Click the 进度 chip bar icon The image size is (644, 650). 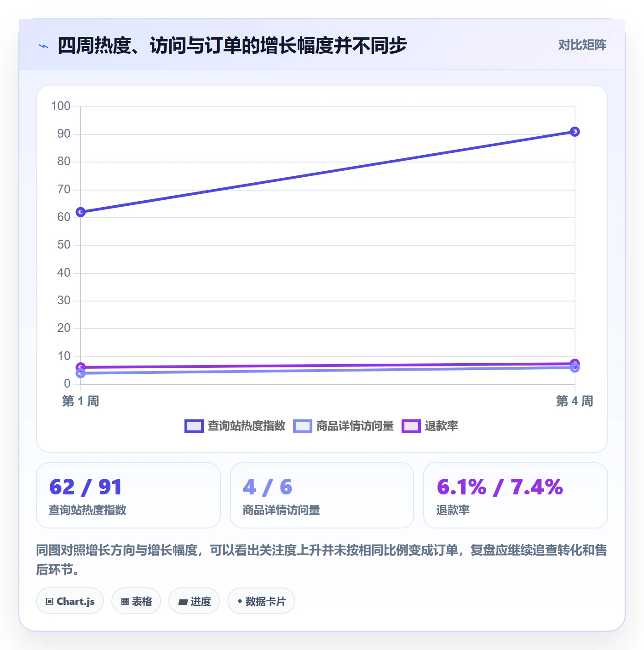(x=183, y=602)
